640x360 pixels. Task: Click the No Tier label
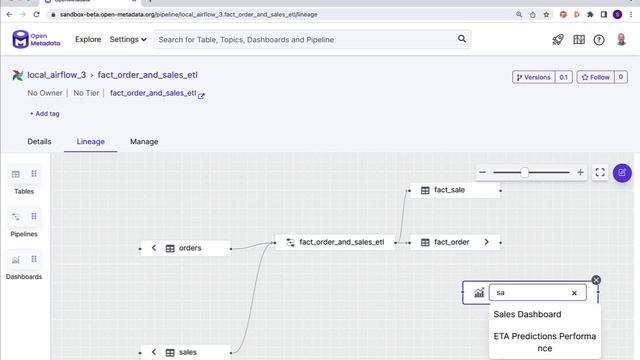coord(86,93)
